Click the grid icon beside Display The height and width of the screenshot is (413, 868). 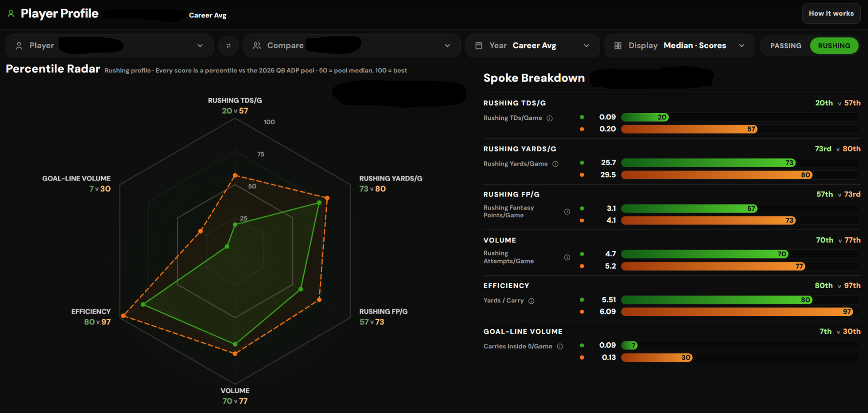(x=618, y=46)
